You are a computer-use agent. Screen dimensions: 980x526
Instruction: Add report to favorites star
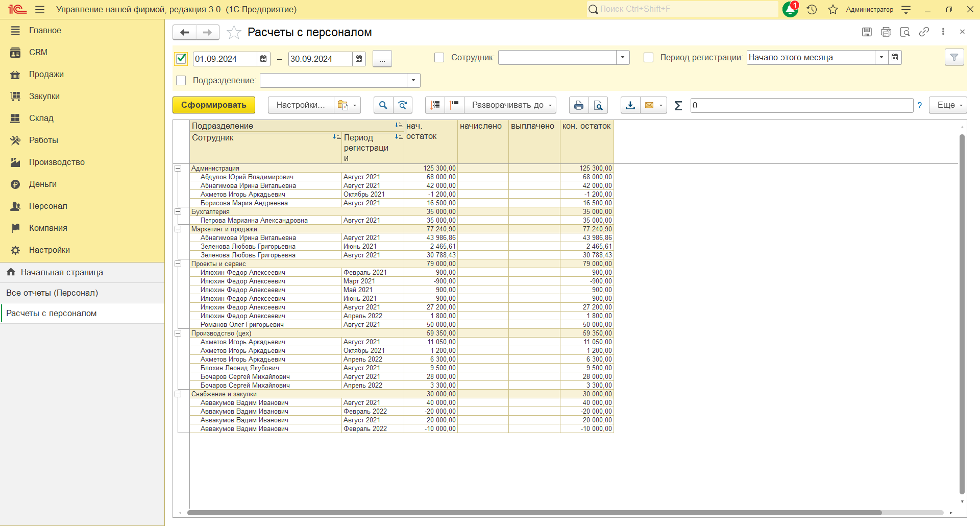pyautogui.click(x=234, y=32)
